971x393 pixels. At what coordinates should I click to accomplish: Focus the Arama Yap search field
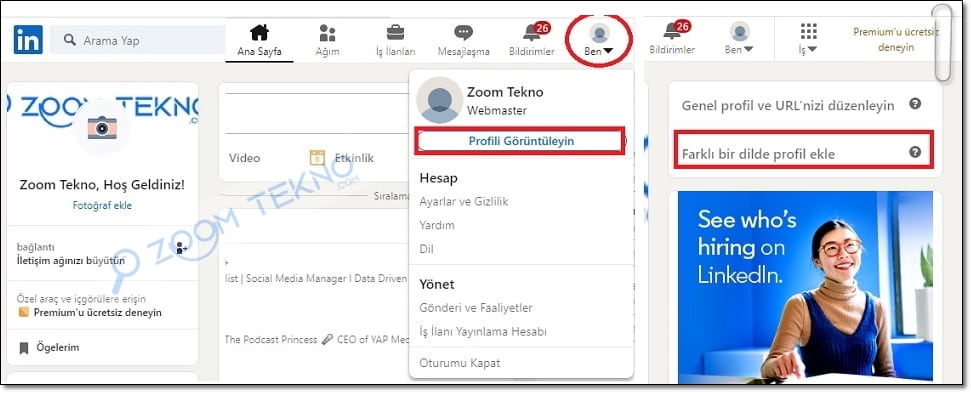coord(137,40)
